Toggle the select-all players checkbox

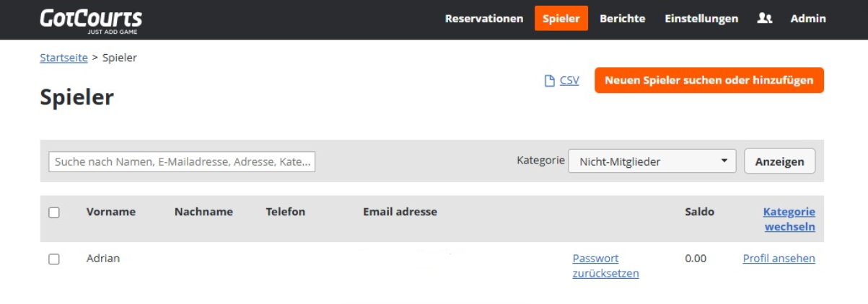coord(54,213)
